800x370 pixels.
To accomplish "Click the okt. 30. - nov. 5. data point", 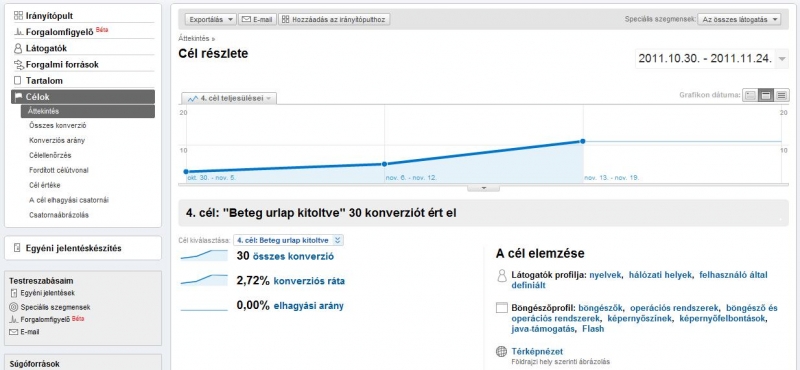I will click(186, 171).
